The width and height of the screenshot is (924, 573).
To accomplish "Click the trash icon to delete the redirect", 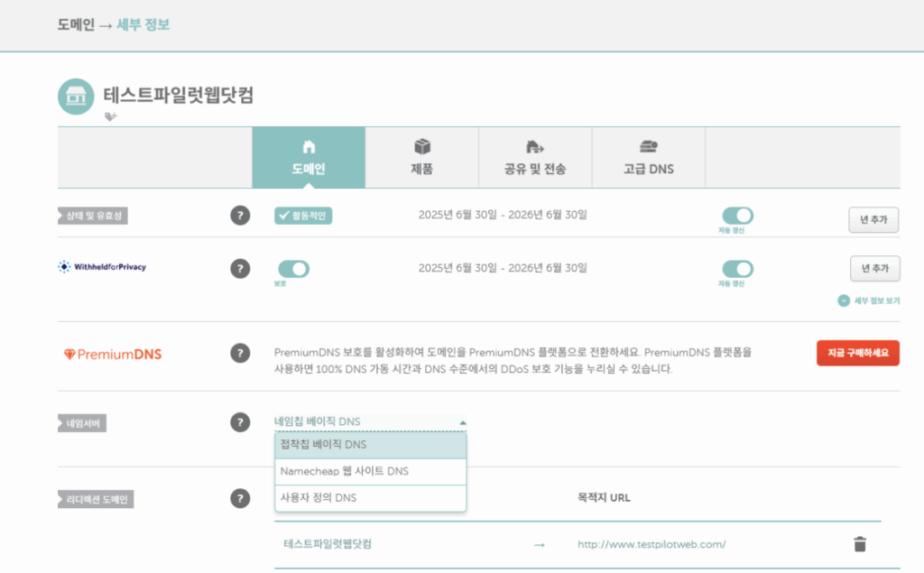I will click(860, 543).
